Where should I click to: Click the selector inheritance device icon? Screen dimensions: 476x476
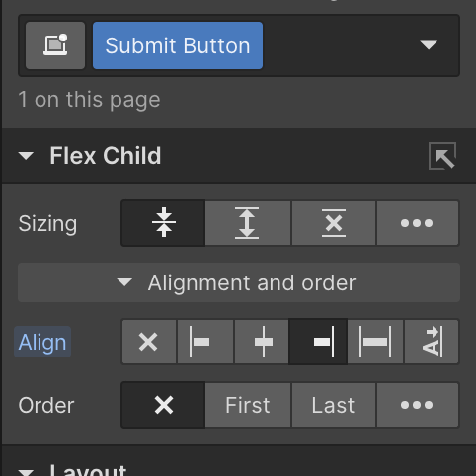tap(55, 45)
